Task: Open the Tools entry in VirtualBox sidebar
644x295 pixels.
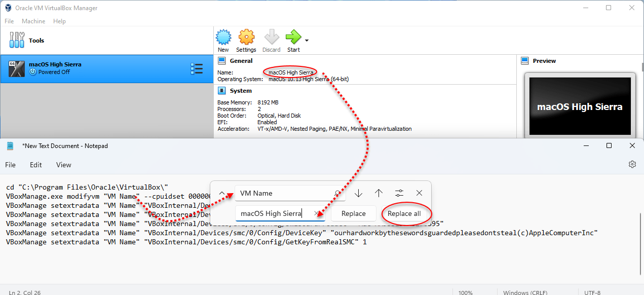Action: (106, 41)
